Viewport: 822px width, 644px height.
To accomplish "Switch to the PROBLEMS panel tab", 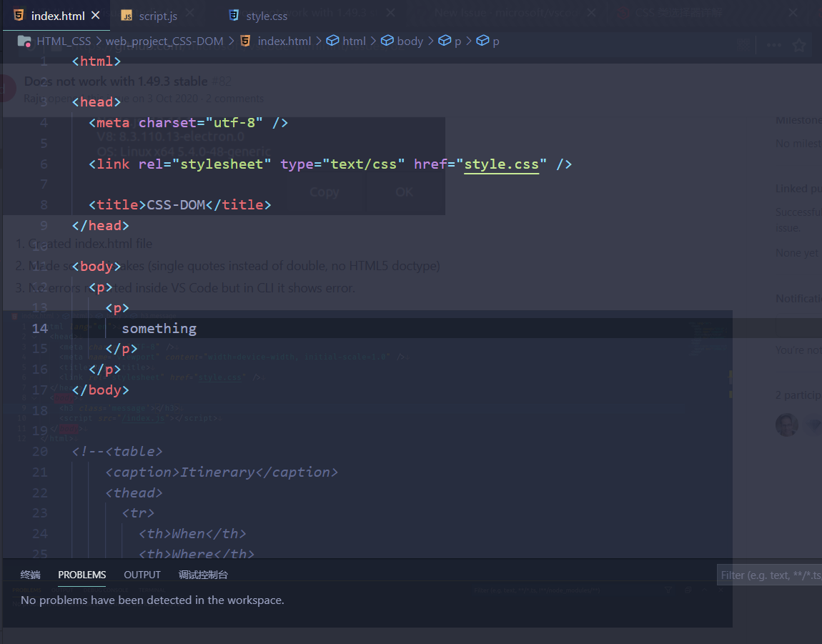I will 81,575.
